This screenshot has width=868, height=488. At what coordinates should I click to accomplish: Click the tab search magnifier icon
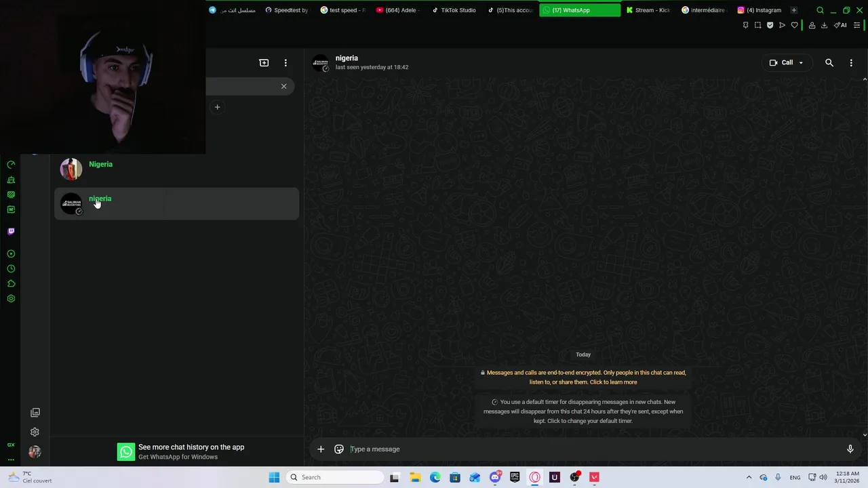click(x=820, y=10)
